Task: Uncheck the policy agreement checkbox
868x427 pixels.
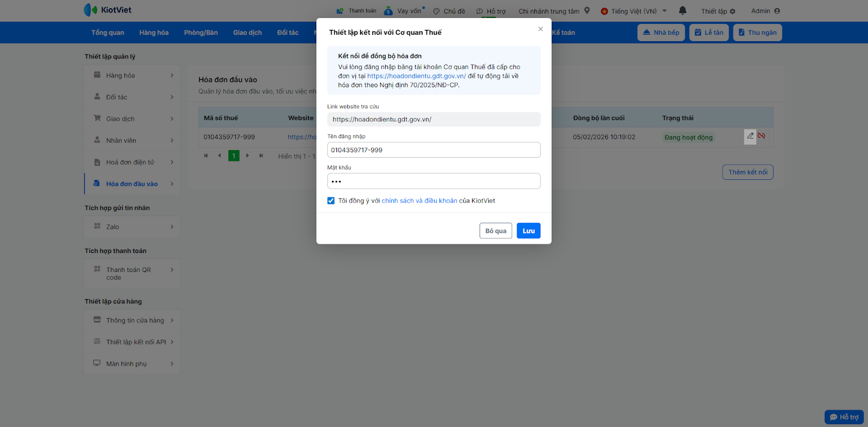Action: click(331, 200)
